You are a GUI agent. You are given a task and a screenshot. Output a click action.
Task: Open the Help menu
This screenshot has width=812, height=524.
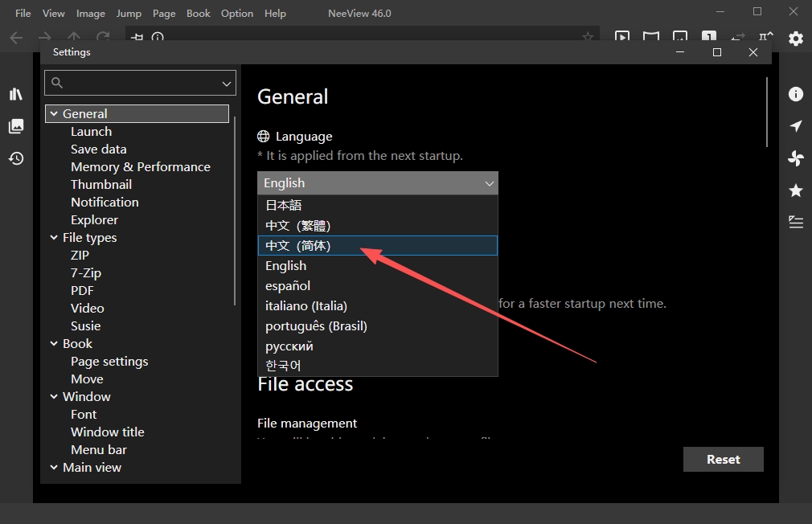275,14
